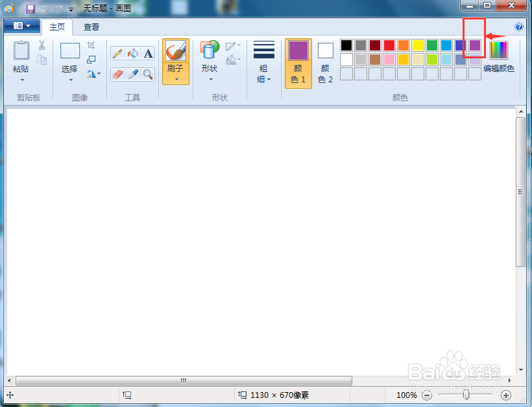This screenshot has width=532, height=407.
Task: Click the Resize and skew icon
Action: pos(91,60)
